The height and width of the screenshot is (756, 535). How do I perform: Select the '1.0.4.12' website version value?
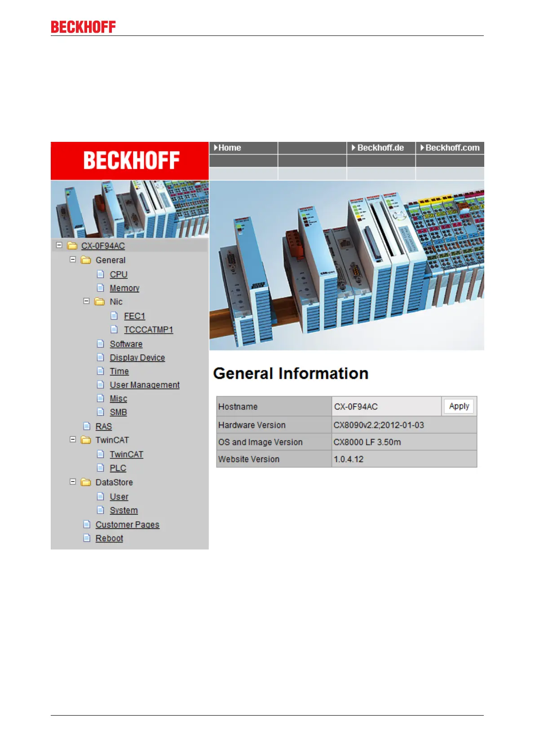click(x=349, y=459)
